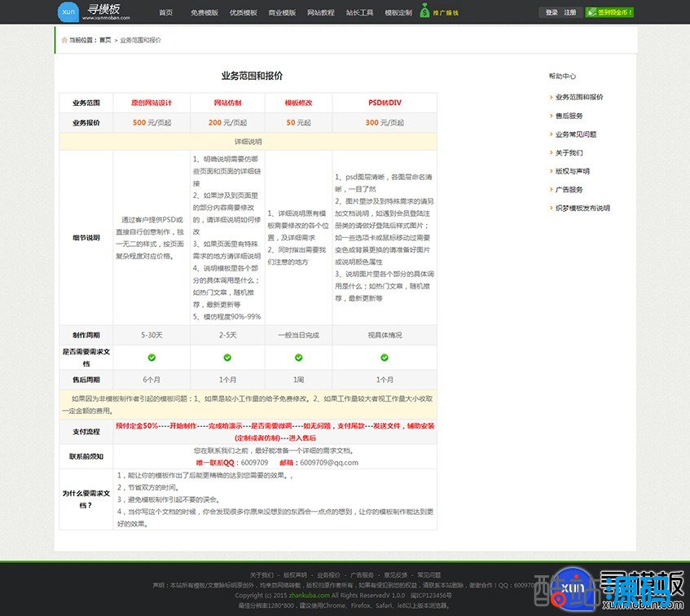
Task: Click the money bag icon beside 推广赚钱
Action: point(425,11)
